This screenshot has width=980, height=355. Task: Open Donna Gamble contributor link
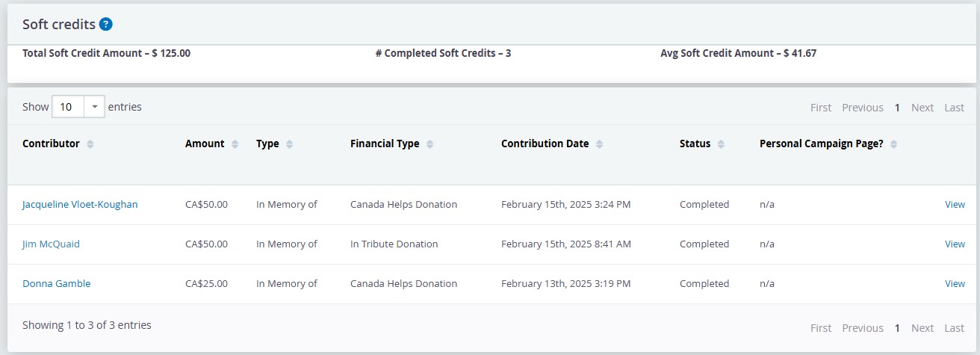click(57, 283)
